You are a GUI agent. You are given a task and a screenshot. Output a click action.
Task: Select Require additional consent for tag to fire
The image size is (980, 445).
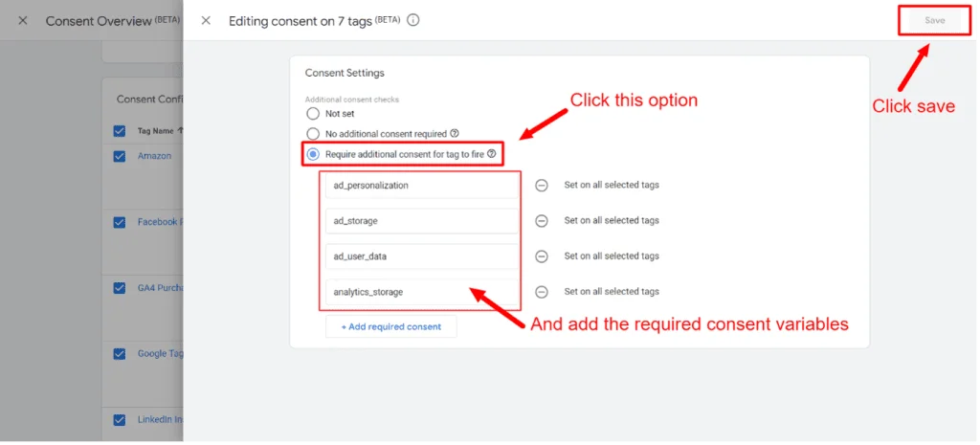(313, 154)
